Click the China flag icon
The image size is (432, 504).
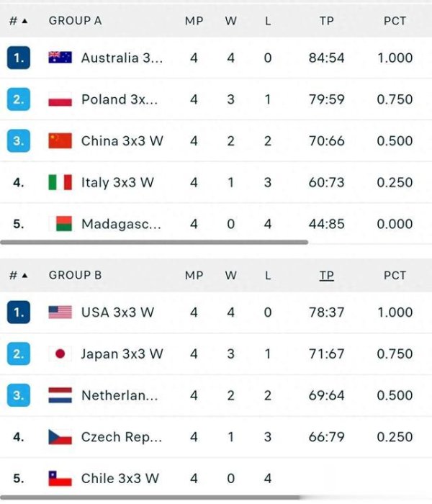point(60,141)
